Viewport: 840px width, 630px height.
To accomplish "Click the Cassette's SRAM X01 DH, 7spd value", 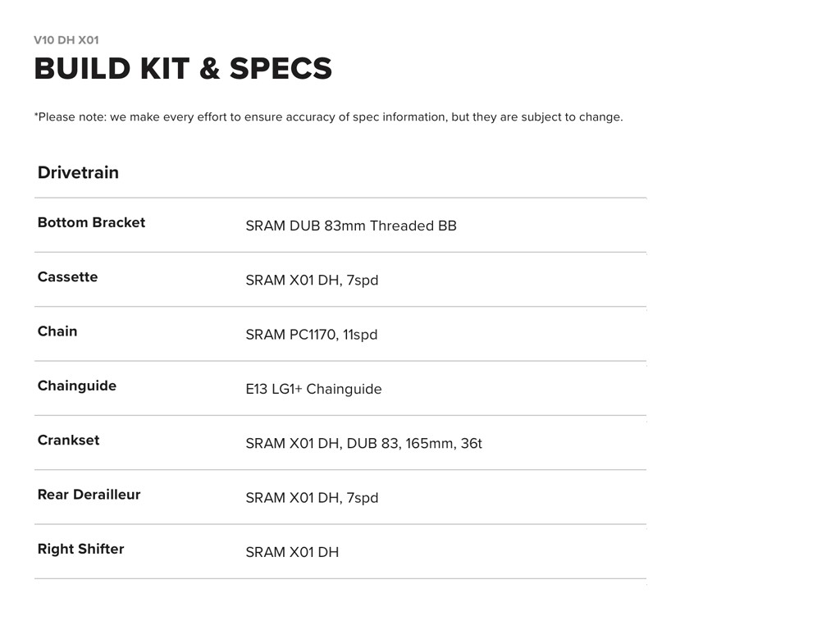I will pos(312,281).
